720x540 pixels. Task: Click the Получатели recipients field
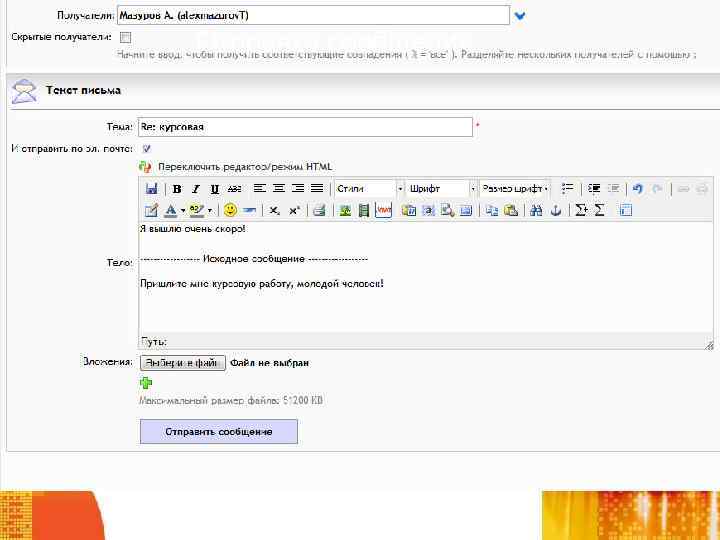(313, 15)
